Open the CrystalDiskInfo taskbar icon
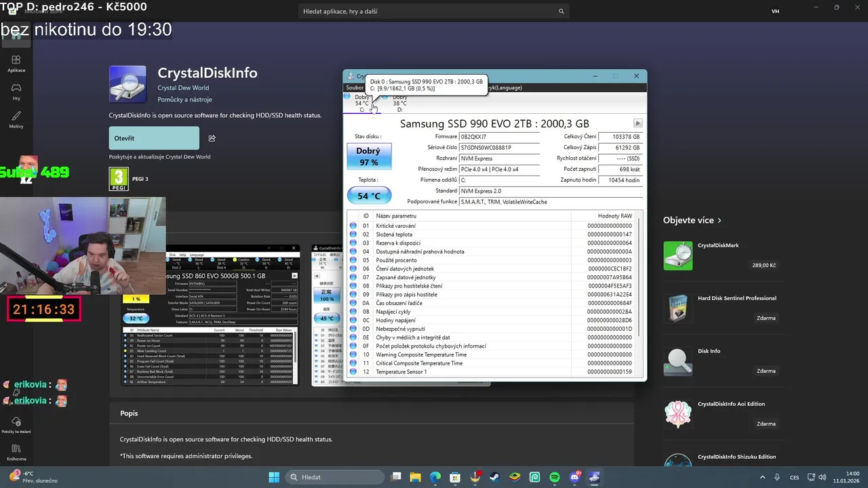The height and width of the screenshot is (488, 868). click(x=595, y=477)
